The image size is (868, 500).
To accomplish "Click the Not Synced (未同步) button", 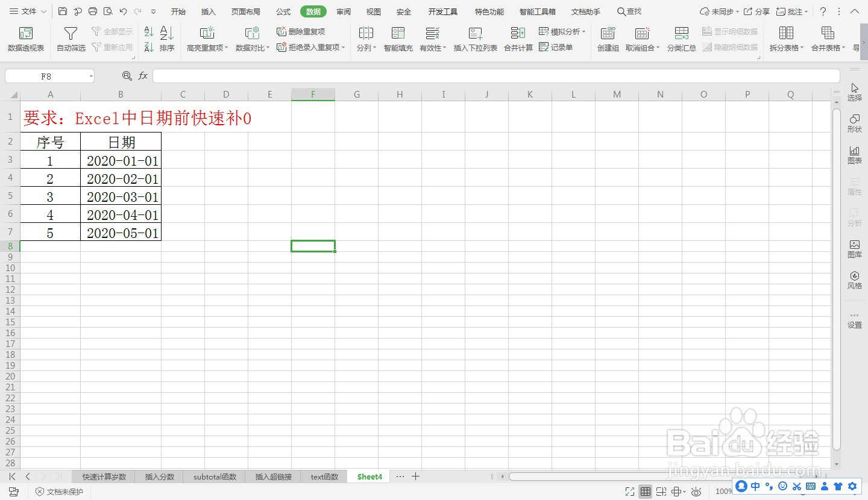I will pos(720,11).
